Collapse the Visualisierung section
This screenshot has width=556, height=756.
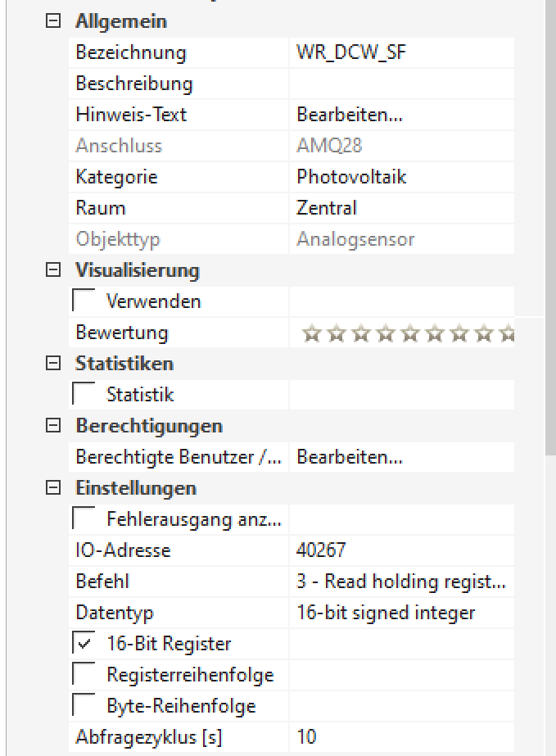coord(54,271)
